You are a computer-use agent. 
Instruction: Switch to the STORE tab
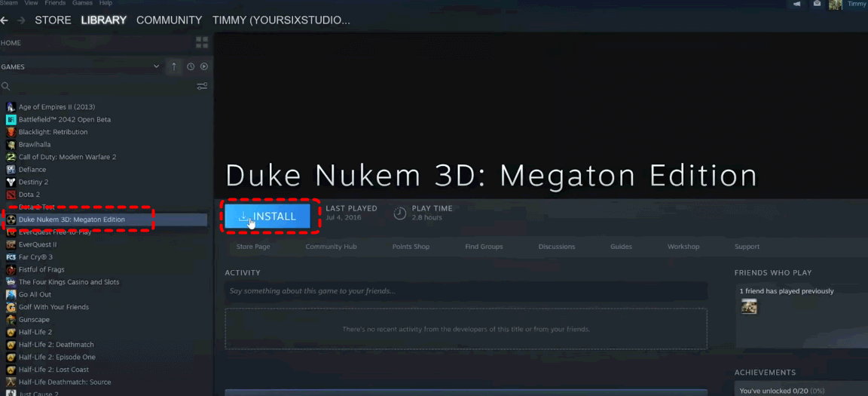coord(53,20)
